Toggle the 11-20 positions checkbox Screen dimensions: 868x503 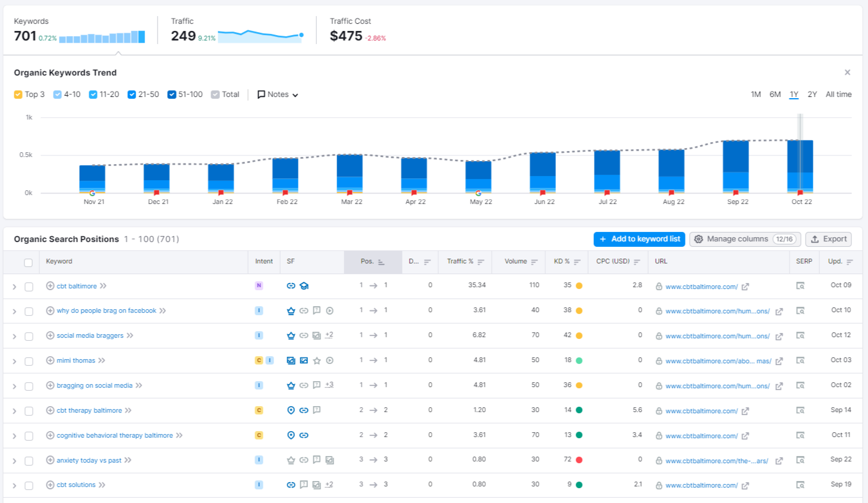point(93,95)
